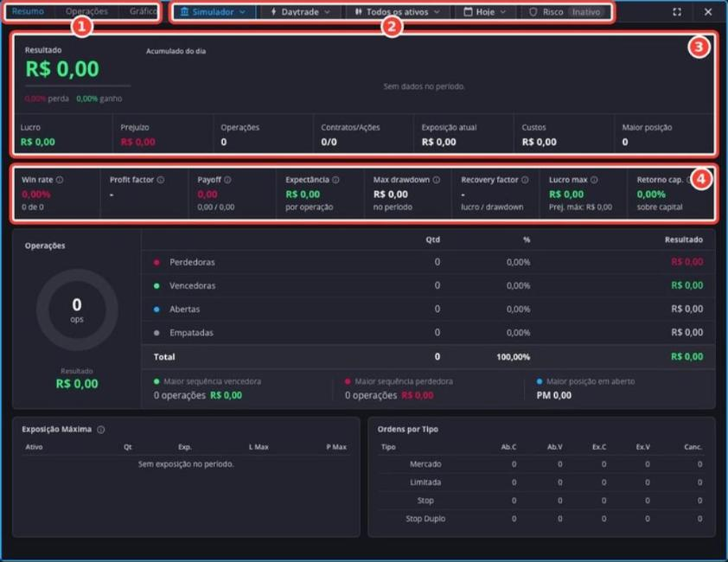
Task: Toggle the Risco Inativo control
Action: (x=565, y=12)
